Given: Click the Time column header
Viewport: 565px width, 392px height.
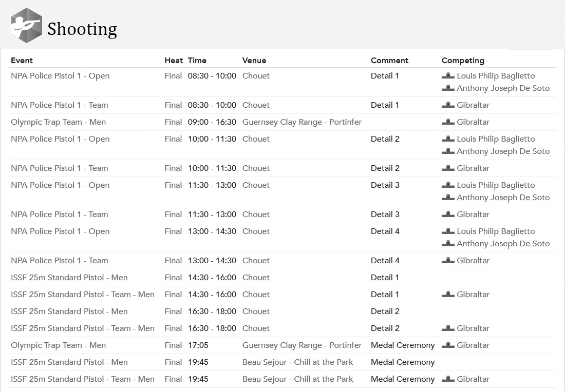Looking at the screenshot, I should pyautogui.click(x=197, y=61).
